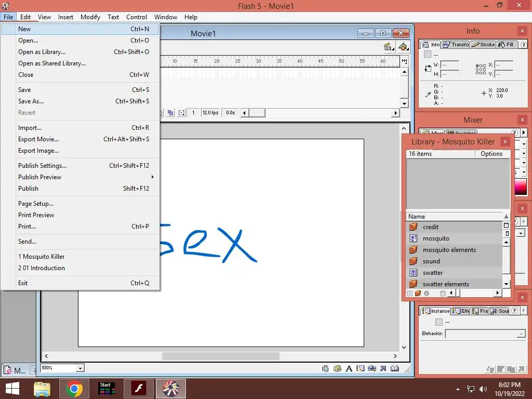Open the Character panel 'A' icon

click(x=349, y=368)
